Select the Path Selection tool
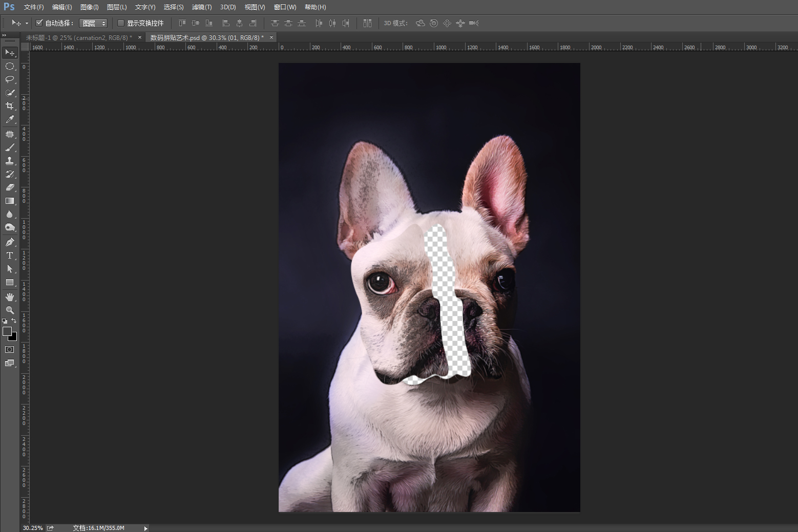This screenshot has height=532, width=798. pos(10,269)
